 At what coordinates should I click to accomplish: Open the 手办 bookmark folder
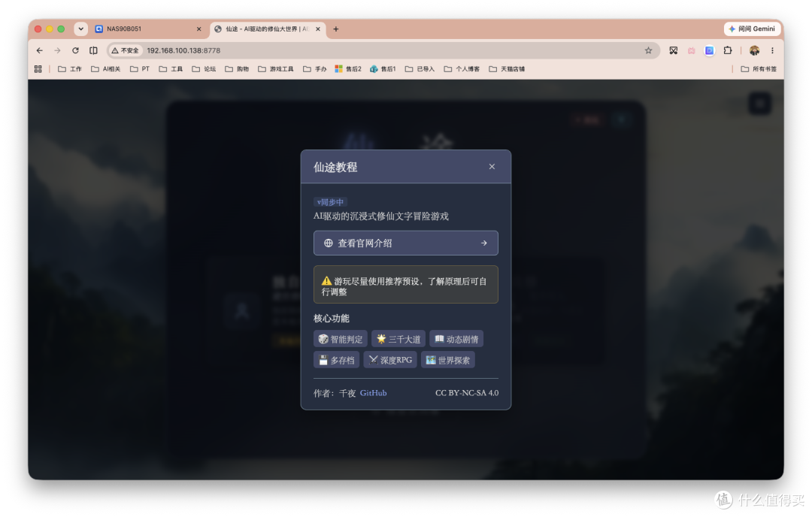coord(315,69)
